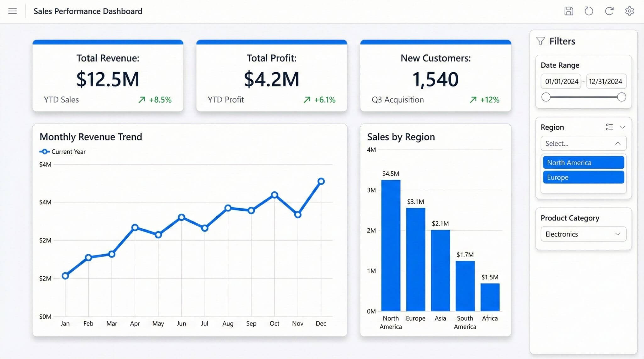Open the hamburger menu icon
This screenshot has width=644, height=359.
point(13,11)
